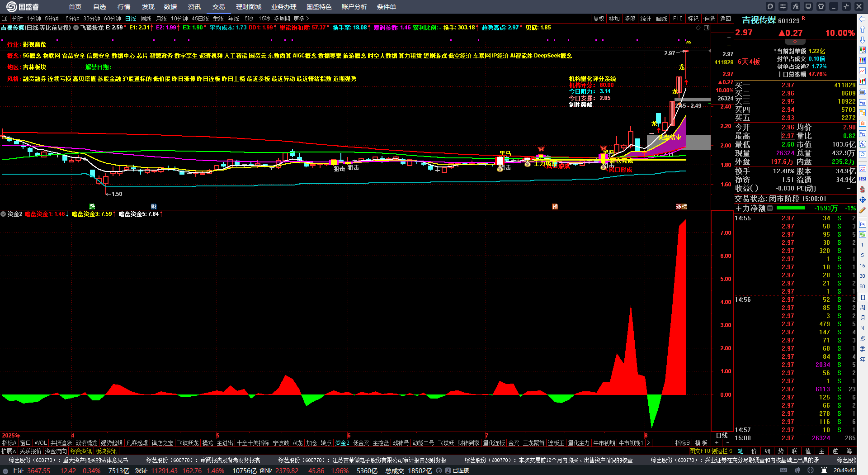Expand the 扩展 menu at bottom left
The image size is (868, 475).
(x=9, y=451)
